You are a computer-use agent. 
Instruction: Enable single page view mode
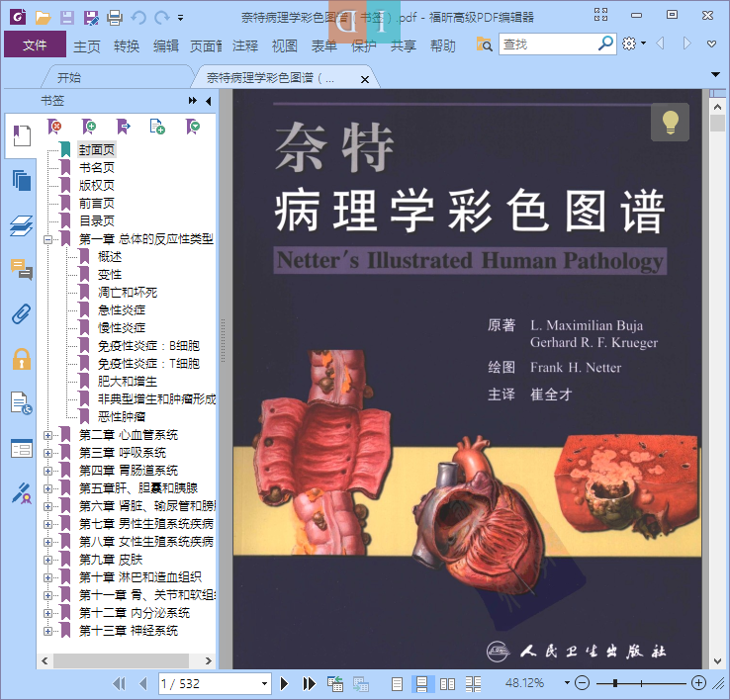pos(397,684)
